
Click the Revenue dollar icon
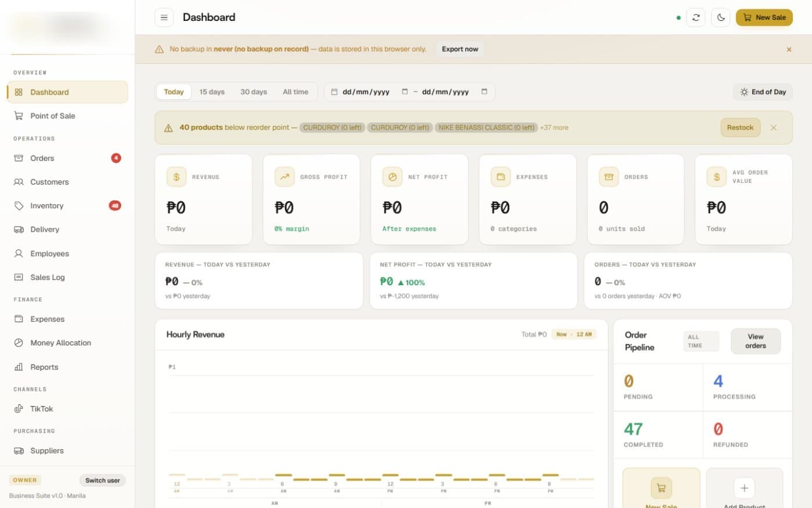click(x=176, y=177)
